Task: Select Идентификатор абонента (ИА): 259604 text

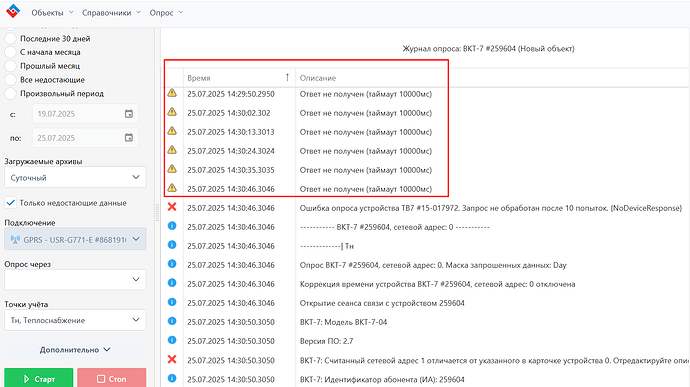Action: pos(382,380)
